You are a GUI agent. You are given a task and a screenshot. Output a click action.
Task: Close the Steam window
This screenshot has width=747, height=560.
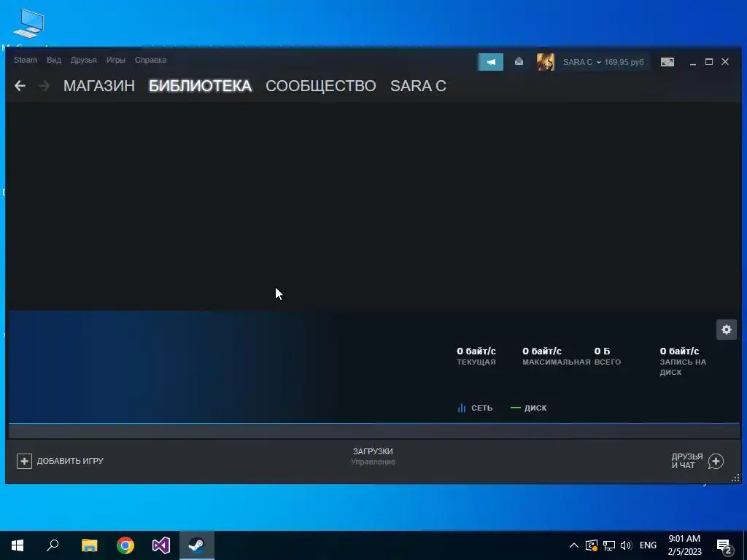point(725,62)
